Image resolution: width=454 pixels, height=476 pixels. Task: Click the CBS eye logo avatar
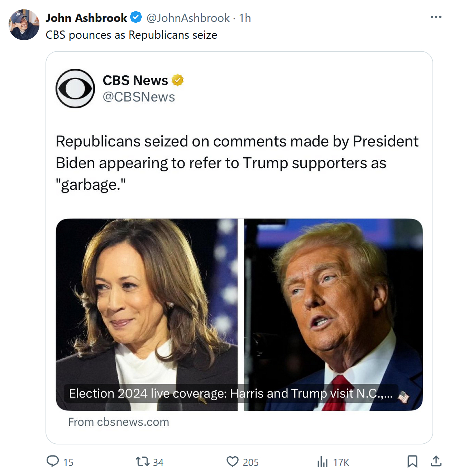point(75,89)
